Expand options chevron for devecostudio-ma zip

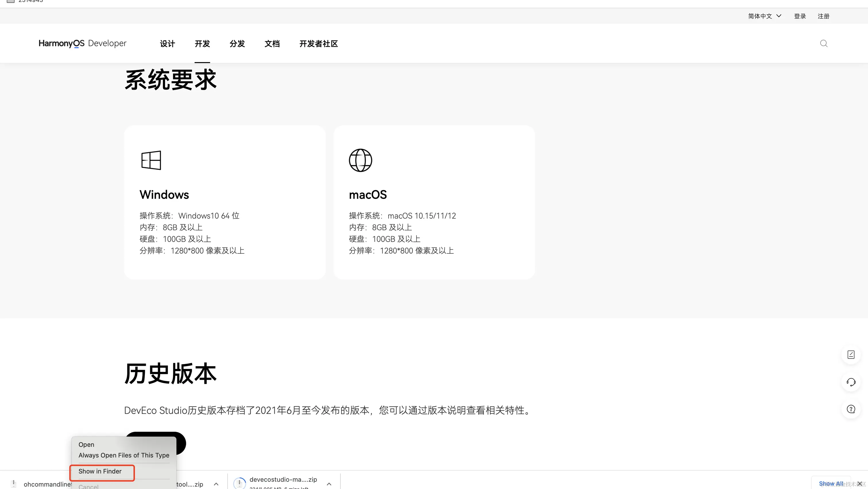click(x=329, y=484)
